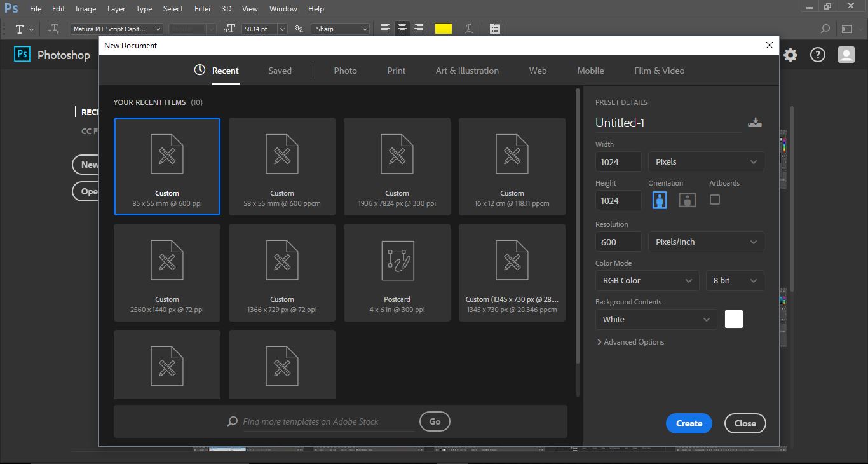Select the Postcard 4 x 6 in preset
The height and width of the screenshot is (464, 868).
coord(397,273)
